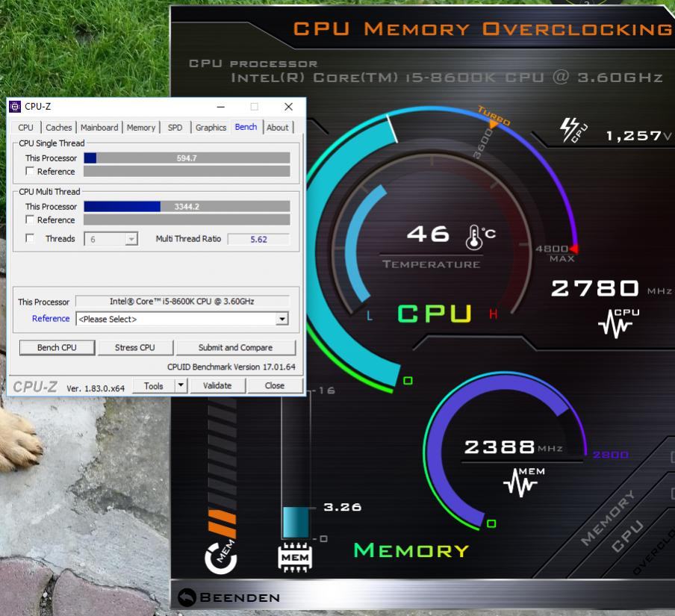Switch to the Caches tab
675x616 pixels.
coord(58,128)
